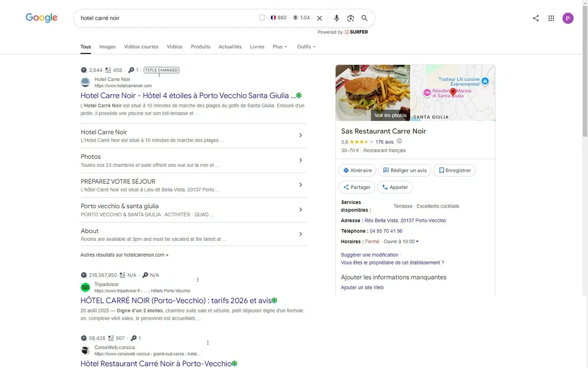Start voice search with microphone icon
Viewport: 588px width, 368px height.
[x=336, y=18]
